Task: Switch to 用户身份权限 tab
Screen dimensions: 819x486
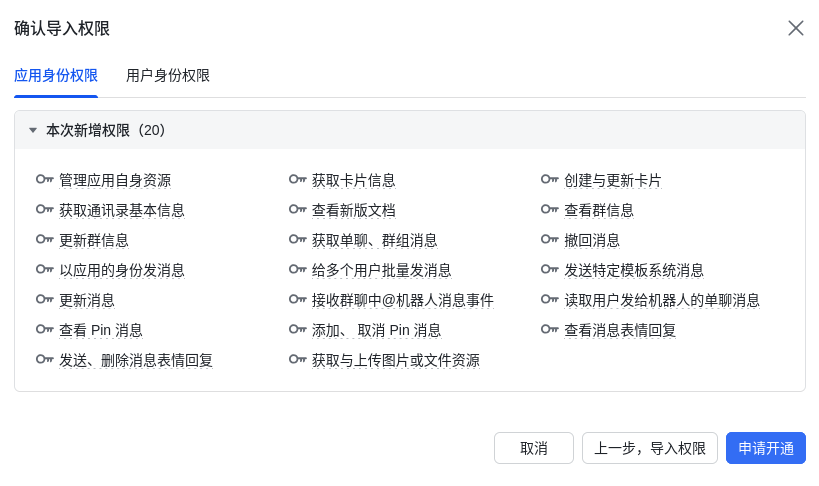Action: point(168,76)
